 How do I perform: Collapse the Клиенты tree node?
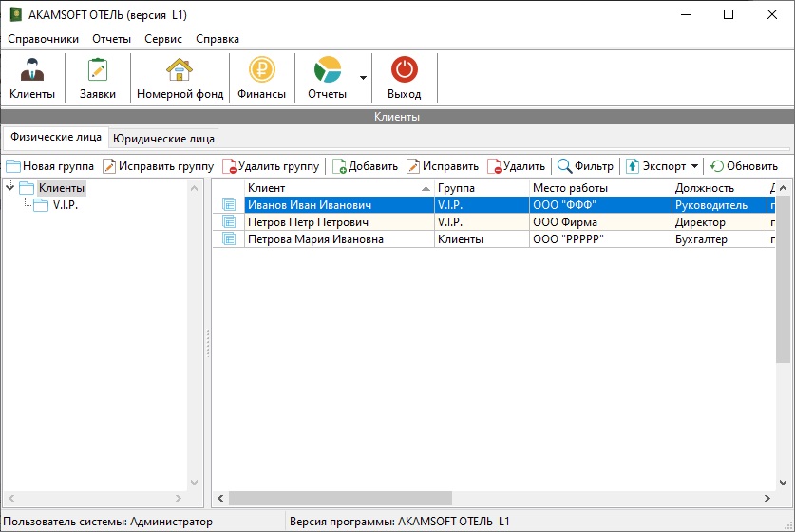[10, 188]
